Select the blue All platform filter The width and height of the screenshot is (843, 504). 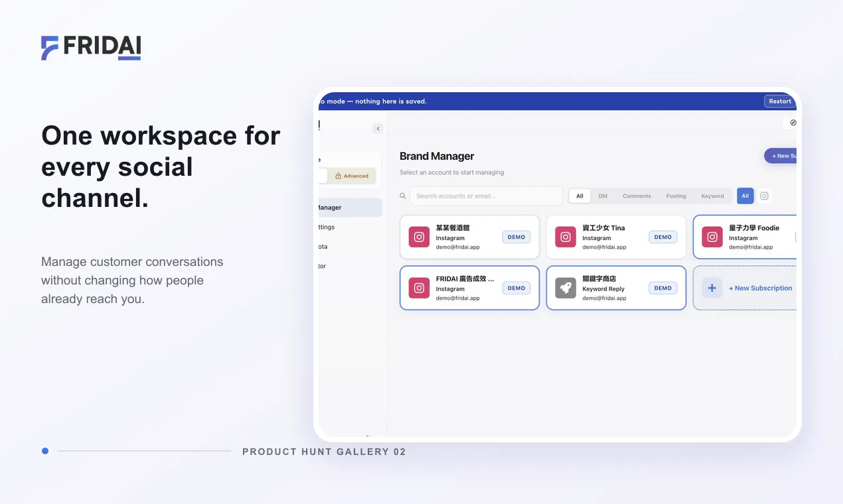[x=745, y=196]
